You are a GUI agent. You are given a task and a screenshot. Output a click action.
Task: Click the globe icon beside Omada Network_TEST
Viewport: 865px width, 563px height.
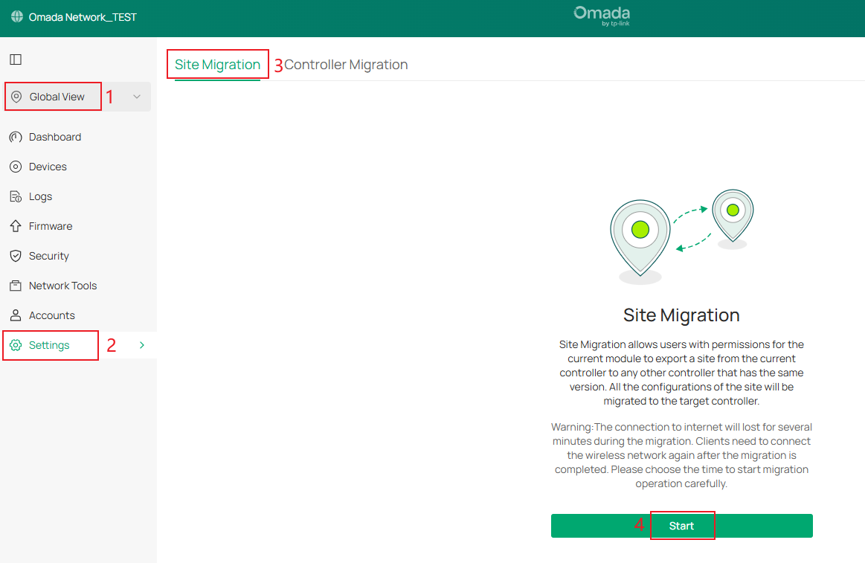(x=17, y=17)
